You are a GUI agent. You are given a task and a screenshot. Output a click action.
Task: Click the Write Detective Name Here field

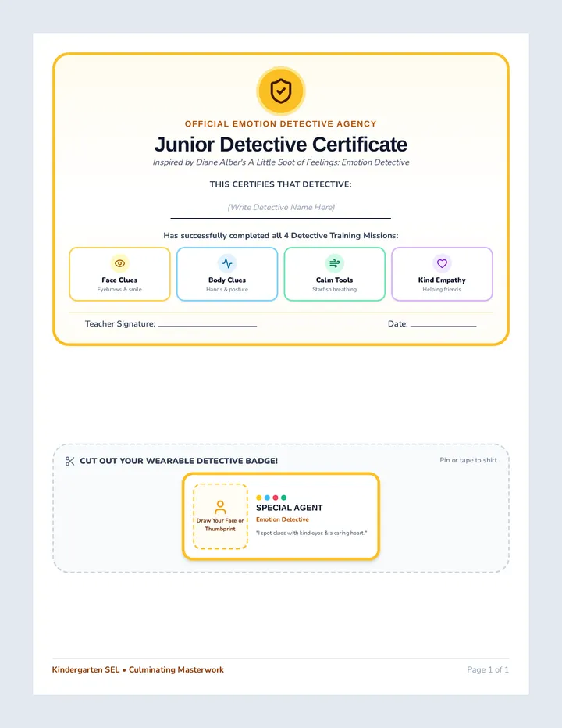click(x=281, y=208)
